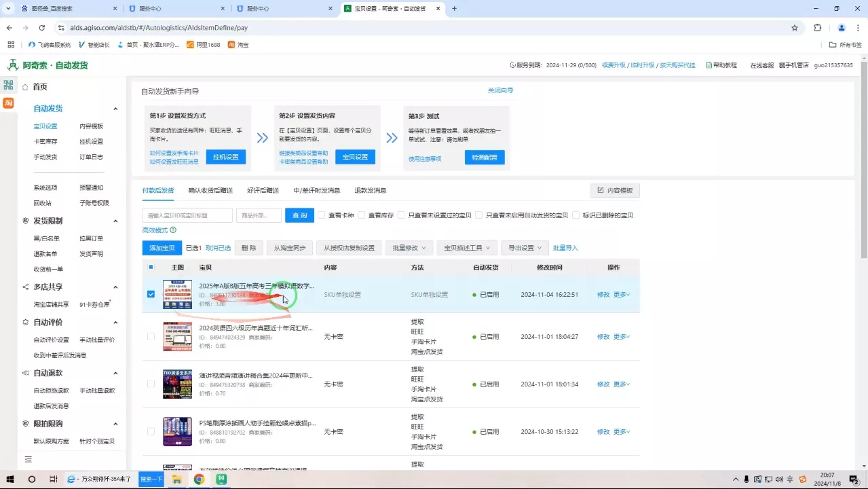Click the 2024英语四六级 product thumbnail

click(x=177, y=336)
